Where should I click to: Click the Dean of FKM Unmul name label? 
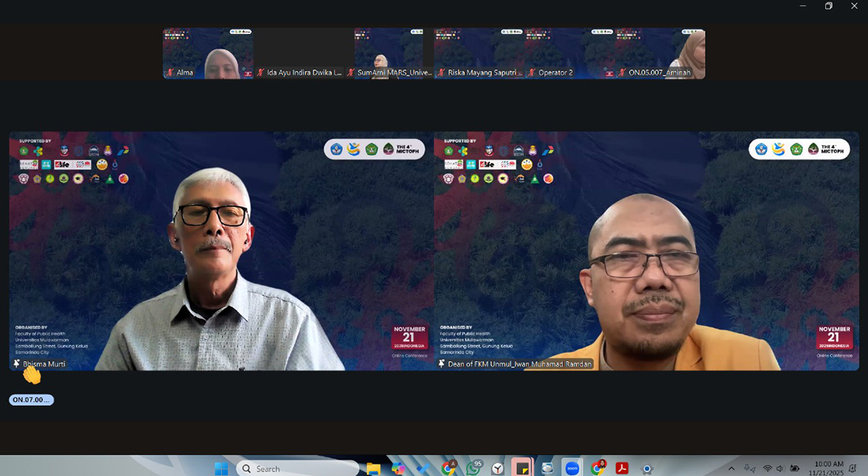519,364
